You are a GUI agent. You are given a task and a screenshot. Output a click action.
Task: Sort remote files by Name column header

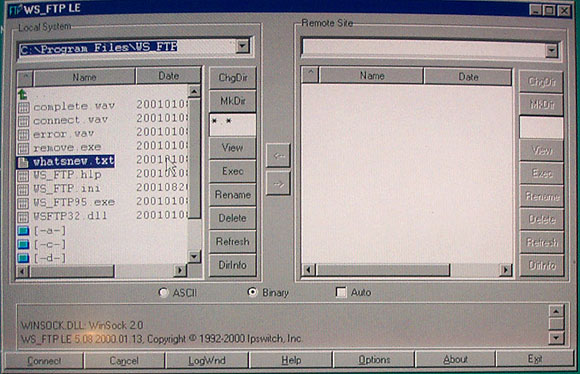pos(372,76)
